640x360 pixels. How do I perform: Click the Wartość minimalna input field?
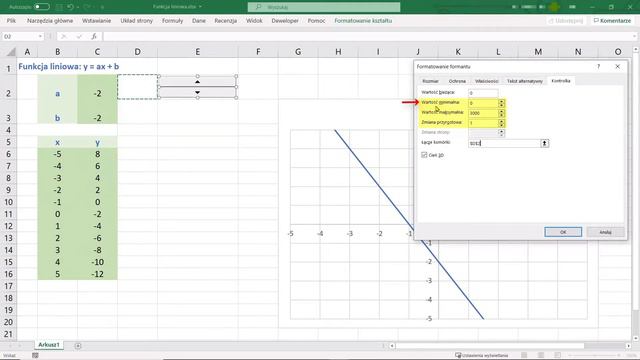point(483,103)
